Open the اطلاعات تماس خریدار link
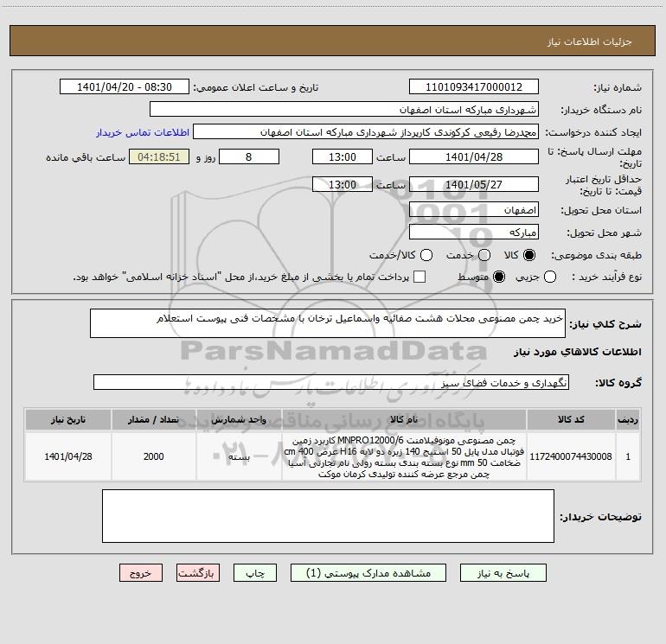Screen dimensions: 666x644 pyautogui.click(x=143, y=132)
